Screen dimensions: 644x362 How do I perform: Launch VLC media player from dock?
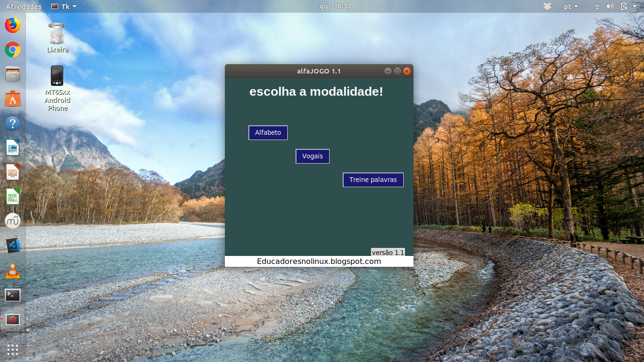coord(13,271)
